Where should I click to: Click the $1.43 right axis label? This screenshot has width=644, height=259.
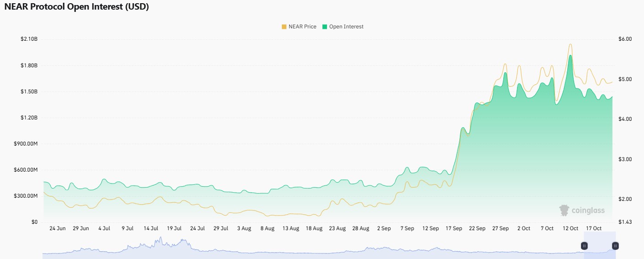pyautogui.click(x=625, y=222)
